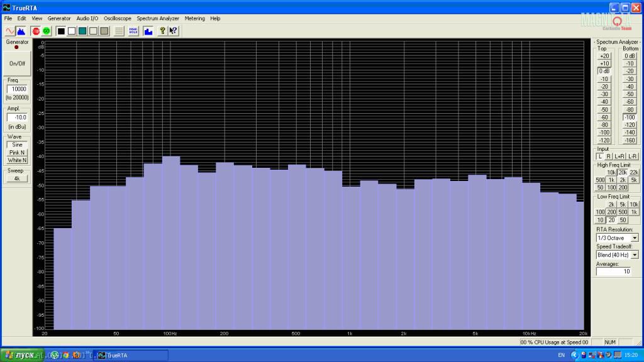Select the spectrum analyzer view icon
Viewport: 644px width, 362px height.
click(20, 31)
